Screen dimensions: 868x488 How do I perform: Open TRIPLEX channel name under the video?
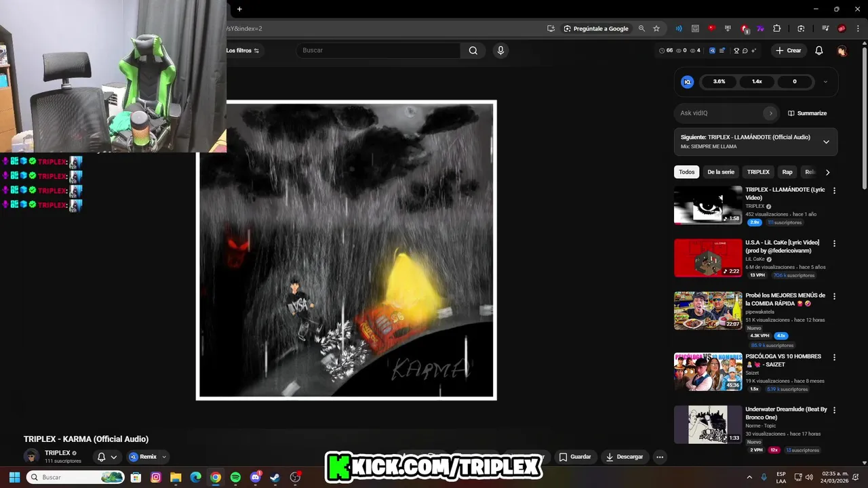[x=58, y=453]
